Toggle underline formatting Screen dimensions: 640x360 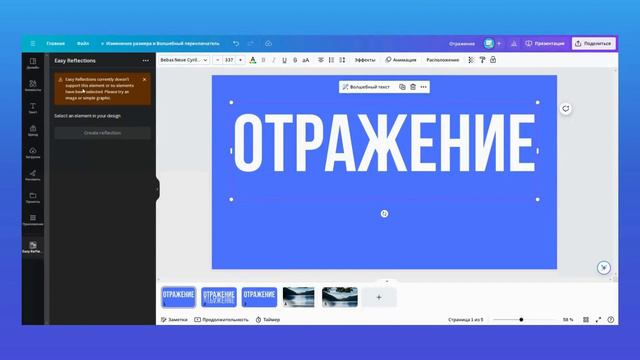(x=284, y=60)
